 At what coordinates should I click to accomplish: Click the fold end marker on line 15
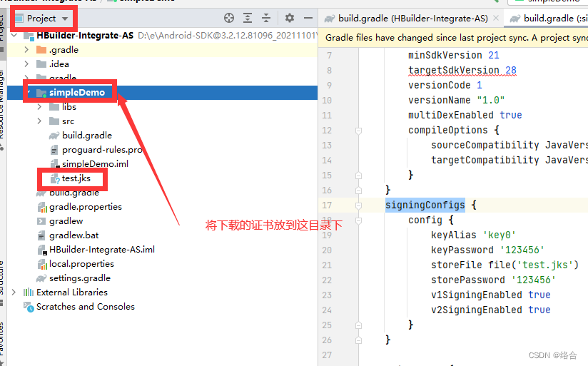pos(358,176)
